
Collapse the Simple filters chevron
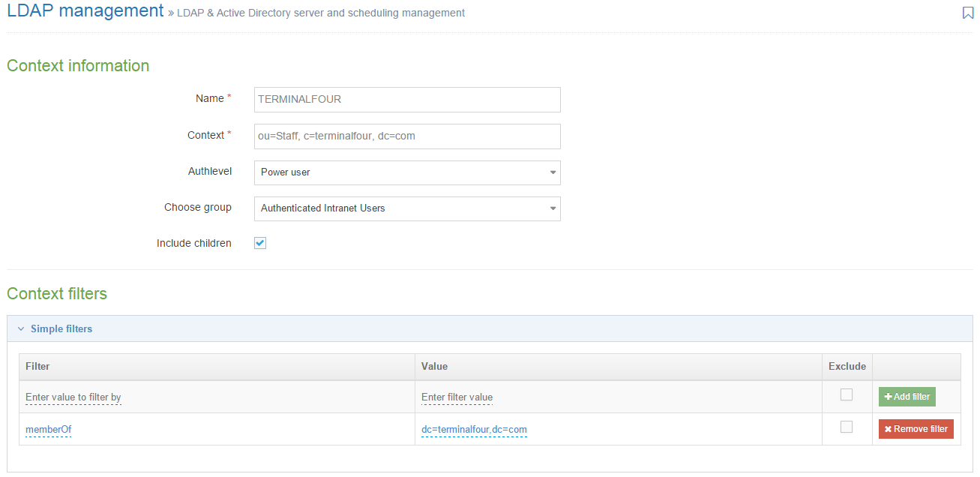pos(21,329)
